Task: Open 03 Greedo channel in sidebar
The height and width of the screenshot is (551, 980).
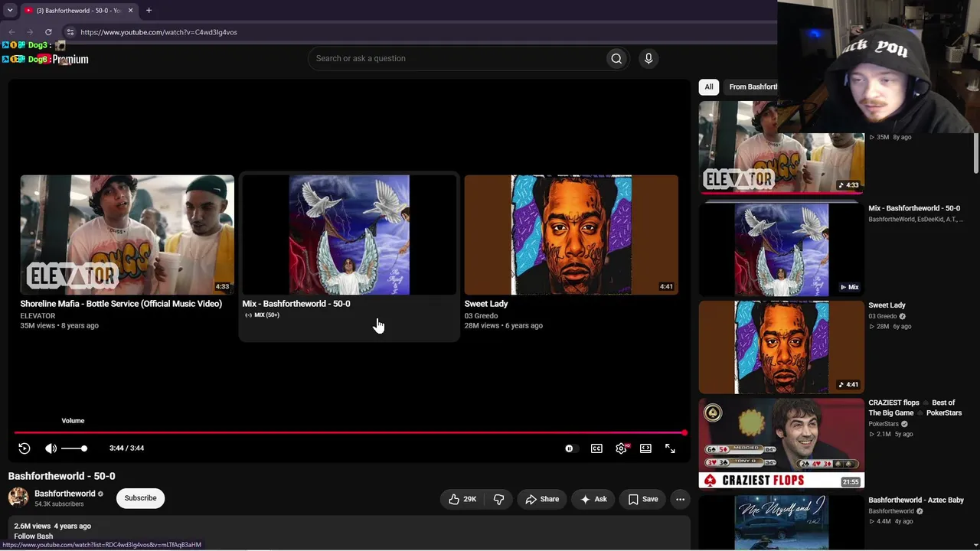Action: pos(883,316)
